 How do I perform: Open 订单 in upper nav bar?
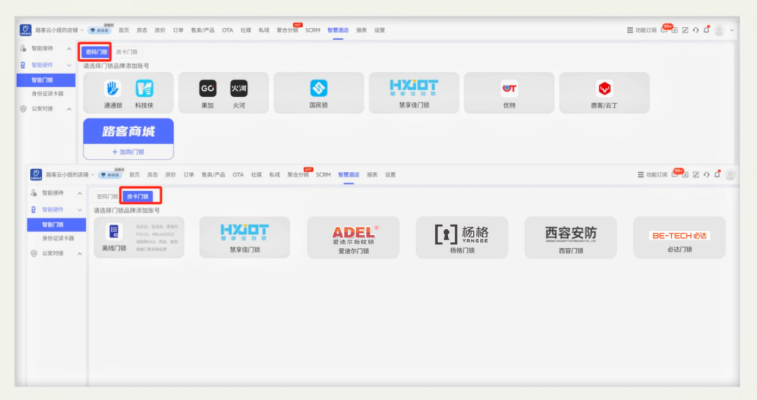[x=178, y=30]
